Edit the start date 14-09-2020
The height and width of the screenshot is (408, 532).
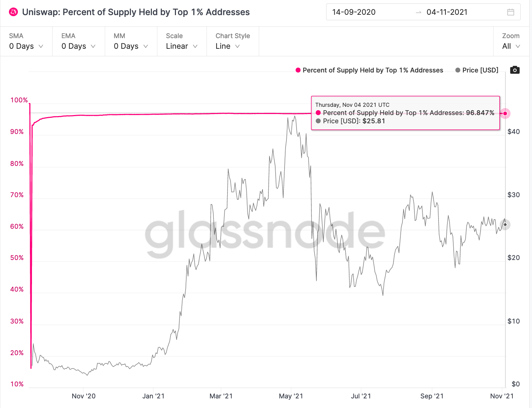point(354,12)
